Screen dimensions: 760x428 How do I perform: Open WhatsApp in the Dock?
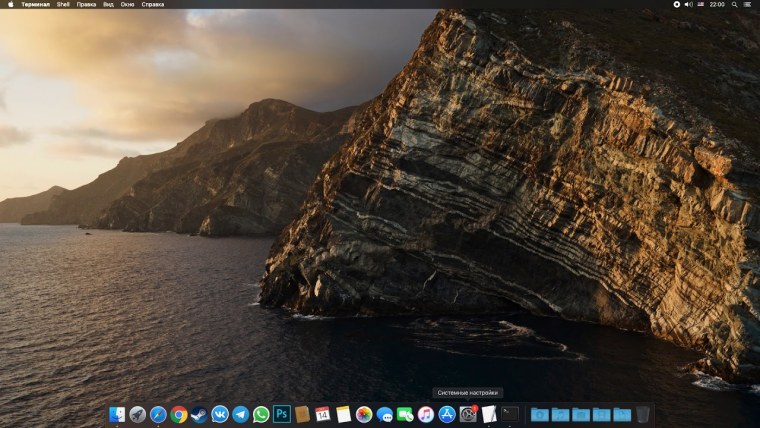[x=261, y=414]
